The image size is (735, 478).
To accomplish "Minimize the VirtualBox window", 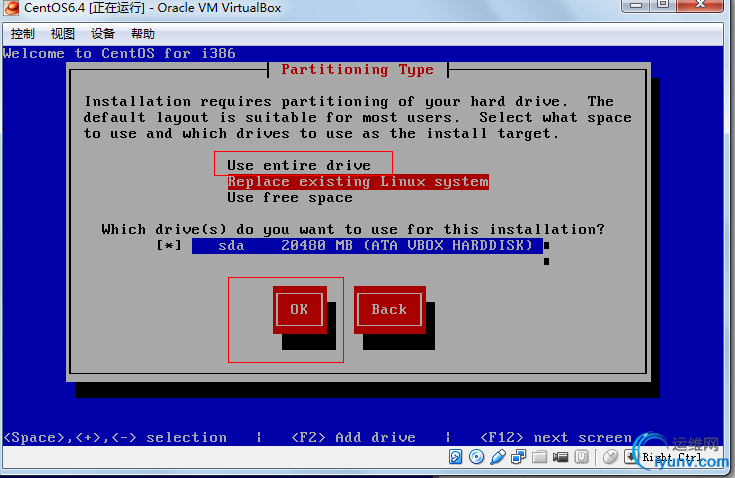I will pyautogui.click(x=636, y=5).
